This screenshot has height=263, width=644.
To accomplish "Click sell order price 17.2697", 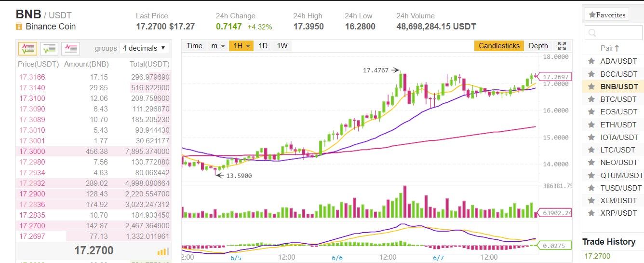I will (32, 236).
